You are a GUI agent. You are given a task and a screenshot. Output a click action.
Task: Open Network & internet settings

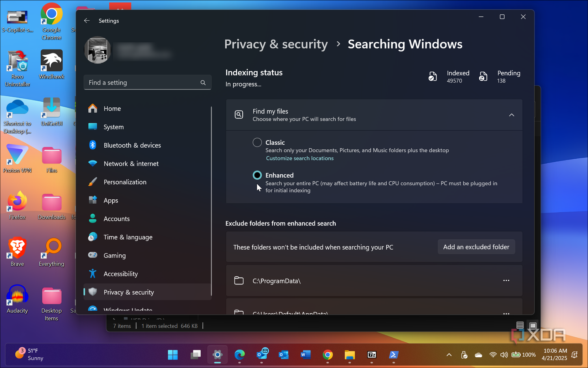click(131, 163)
